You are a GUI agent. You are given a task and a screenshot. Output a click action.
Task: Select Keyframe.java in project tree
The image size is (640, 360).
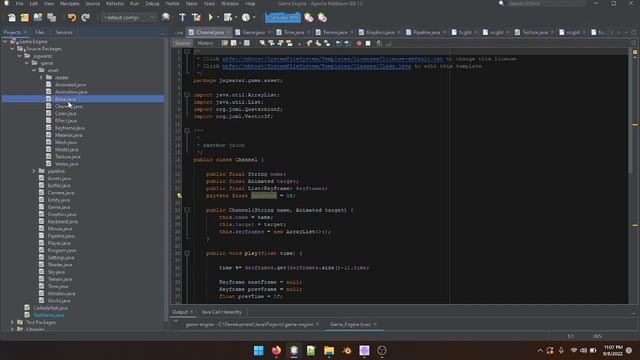[x=70, y=128]
